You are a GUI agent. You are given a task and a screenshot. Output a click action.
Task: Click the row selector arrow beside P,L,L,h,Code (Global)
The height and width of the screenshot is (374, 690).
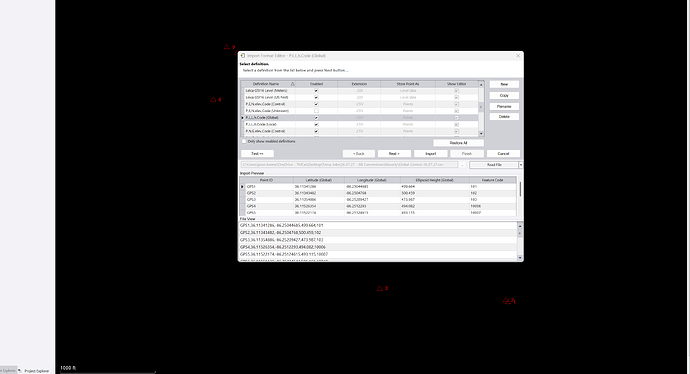[242, 118]
